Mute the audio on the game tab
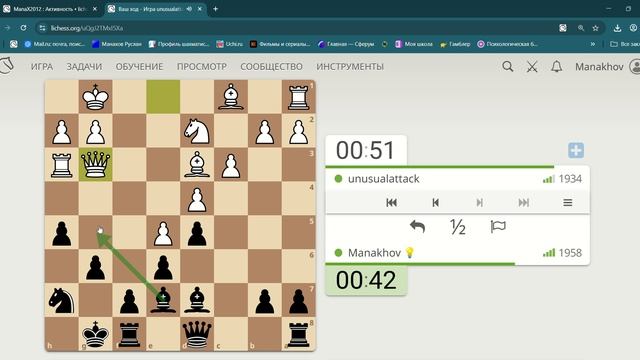640x360 pixels. (x=189, y=9)
